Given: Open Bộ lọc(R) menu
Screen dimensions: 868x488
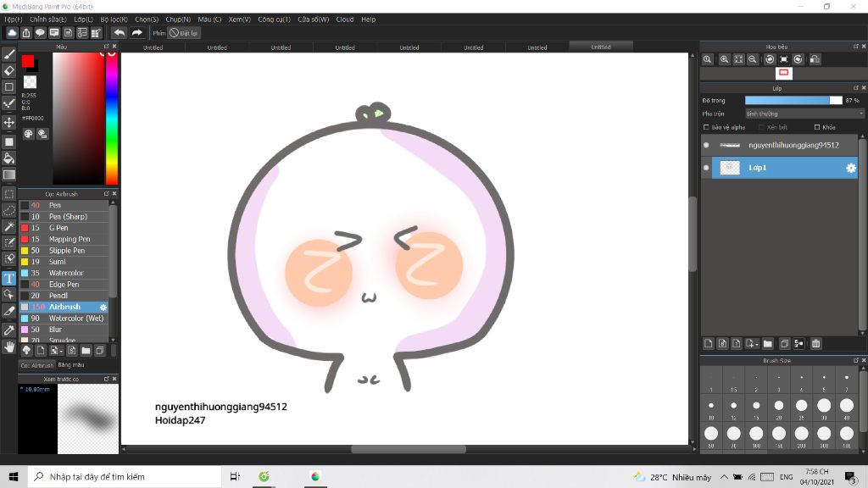Looking at the screenshot, I should pyautogui.click(x=114, y=19).
